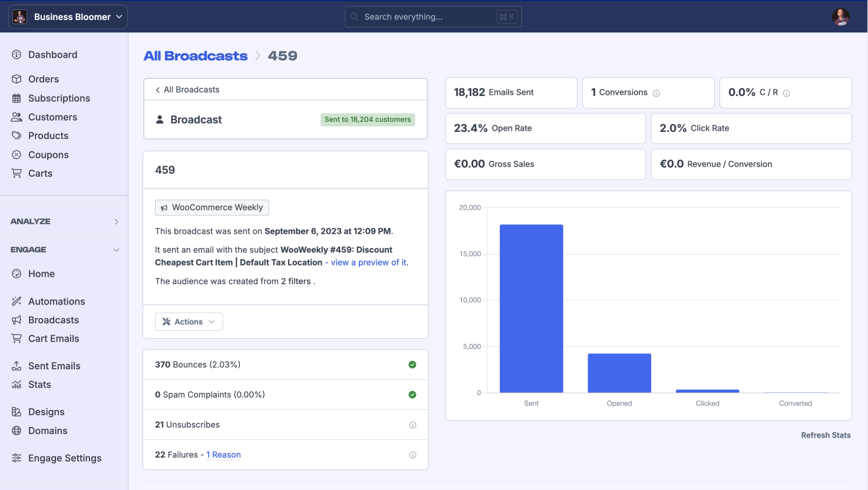The image size is (868, 490).
Task: Open Automations using its lightning icon
Action: click(16, 301)
